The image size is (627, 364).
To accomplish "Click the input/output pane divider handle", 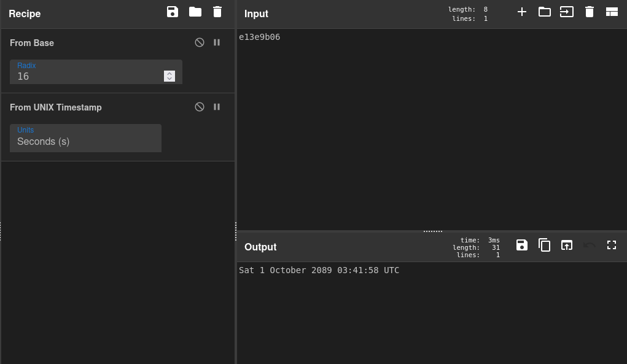I will pyautogui.click(x=433, y=231).
